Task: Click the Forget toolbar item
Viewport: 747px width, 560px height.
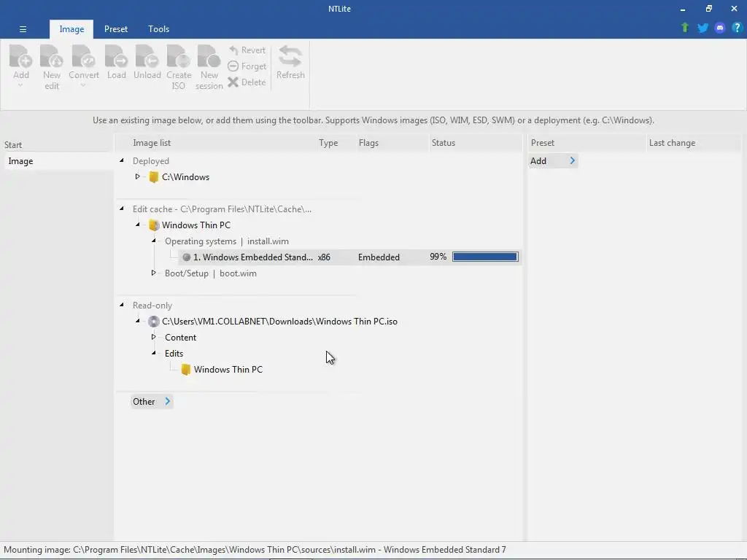Action: tap(247, 66)
